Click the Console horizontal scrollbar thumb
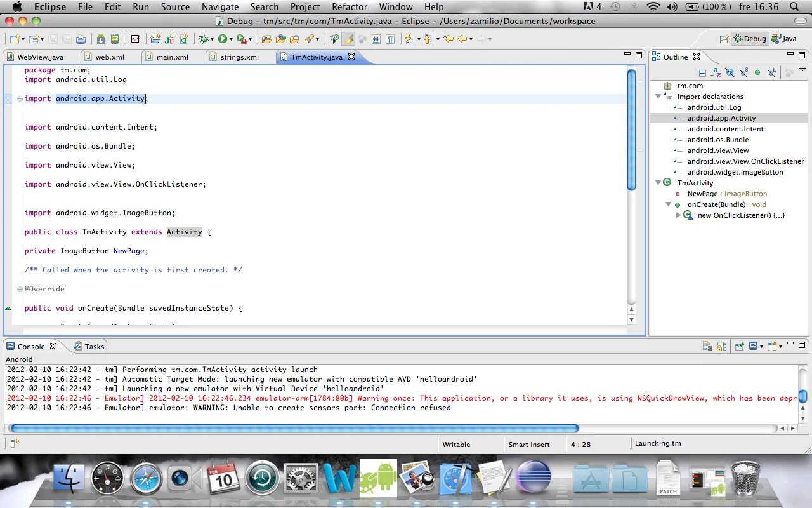The height and width of the screenshot is (508, 812). click(295, 428)
